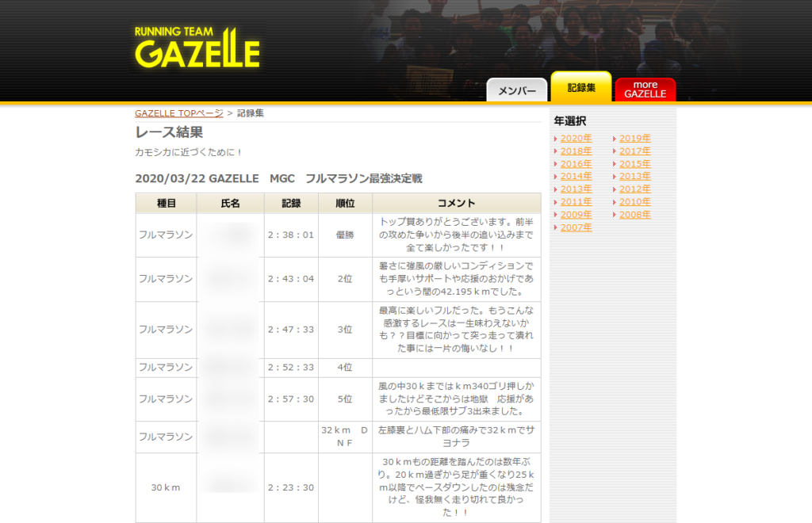This screenshot has width=812, height=523.
Task: Open the 2015年 archive link
Action: coord(634,163)
